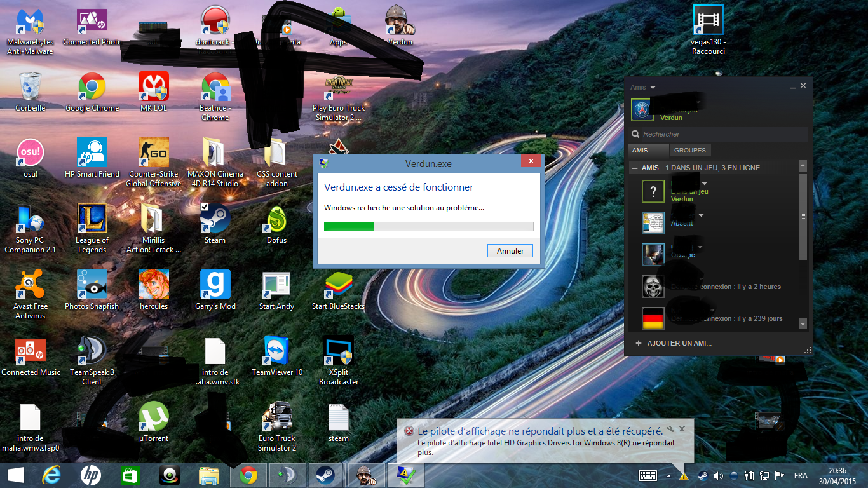Untick the Steam desktop icon selection checkbox

click(204, 207)
